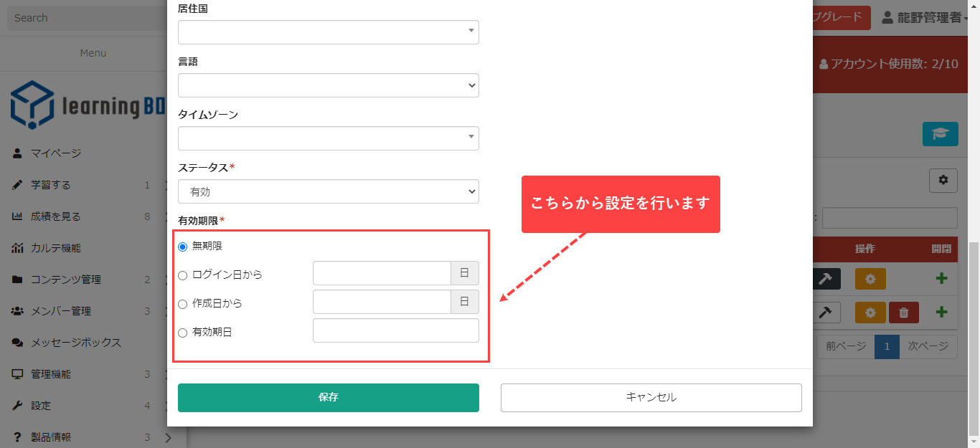
Task: Click the first row's orange gear icon
Action: click(870, 279)
